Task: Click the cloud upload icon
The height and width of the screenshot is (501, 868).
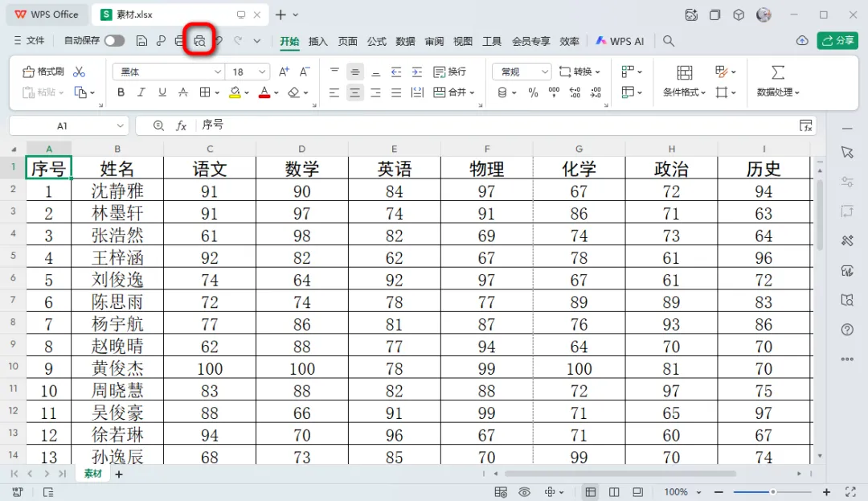Action: pos(801,40)
